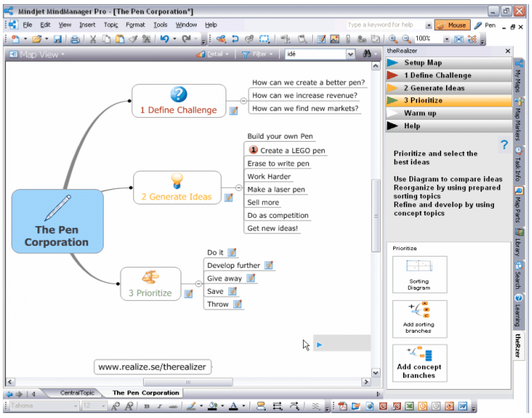Toggle Mouse input mode
The image size is (532, 418).
click(452, 25)
